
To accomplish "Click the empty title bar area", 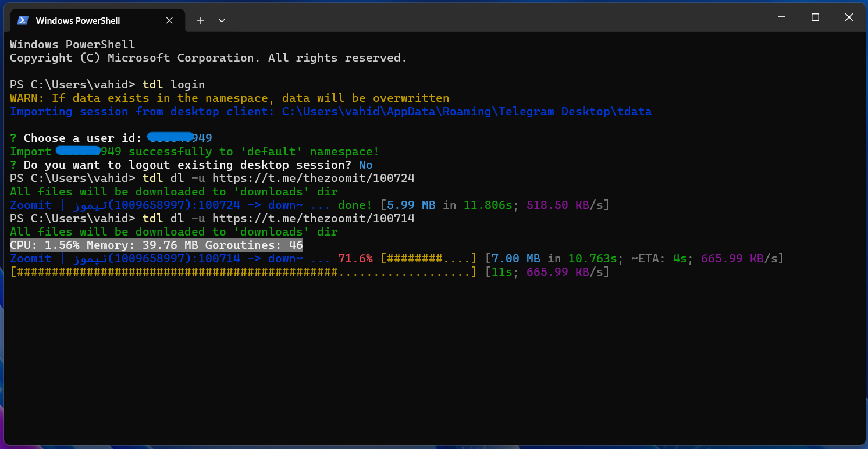I will 495,17.
